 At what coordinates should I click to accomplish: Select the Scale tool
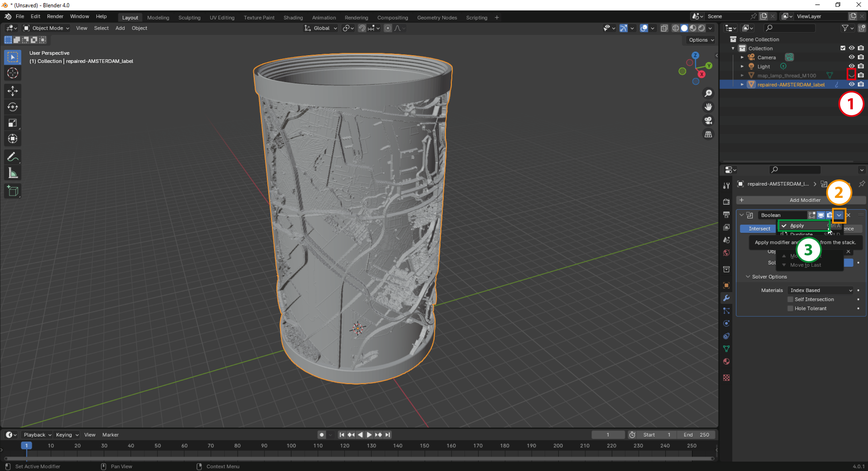click(13, 123)
